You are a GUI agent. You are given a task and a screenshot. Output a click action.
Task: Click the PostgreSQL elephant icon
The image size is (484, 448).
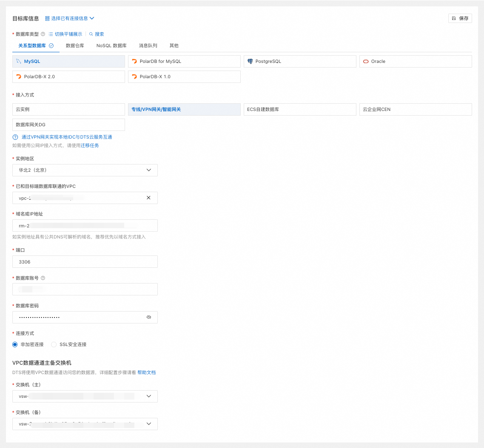[x=250, y=61]
